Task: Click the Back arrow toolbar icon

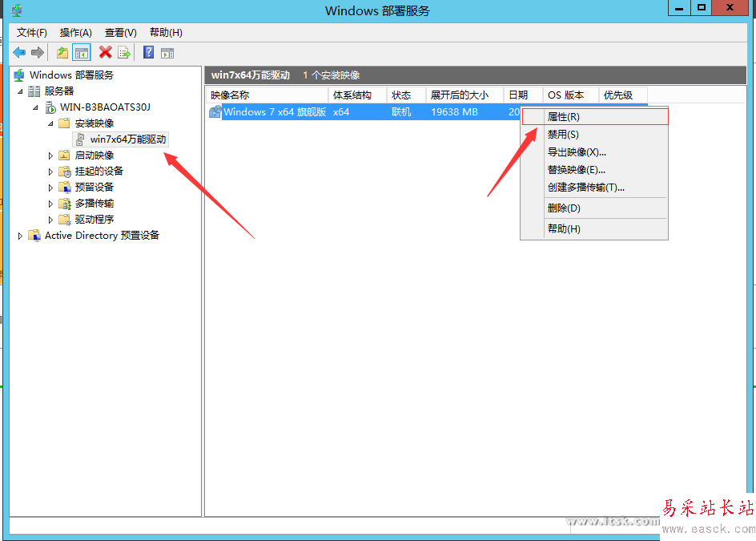Action: click(x=19, y=53)
